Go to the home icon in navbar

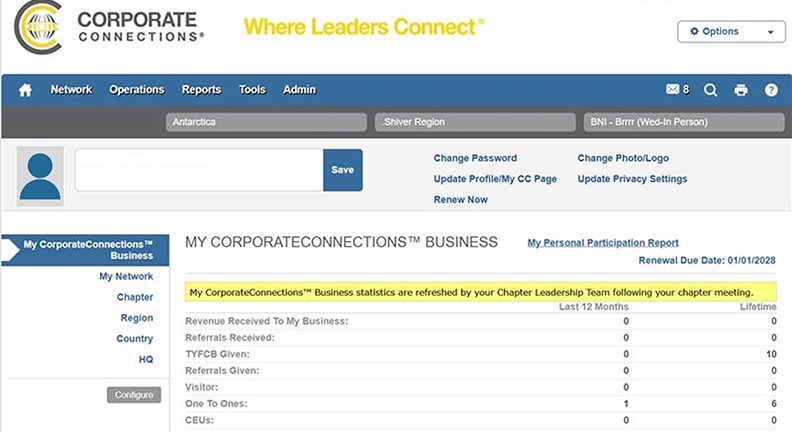coord(25,90)
